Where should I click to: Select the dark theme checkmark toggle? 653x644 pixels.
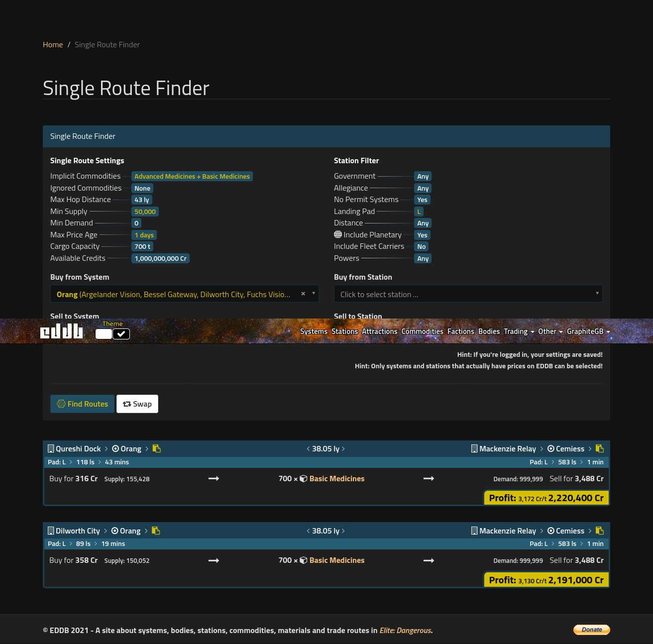point(121,334)
